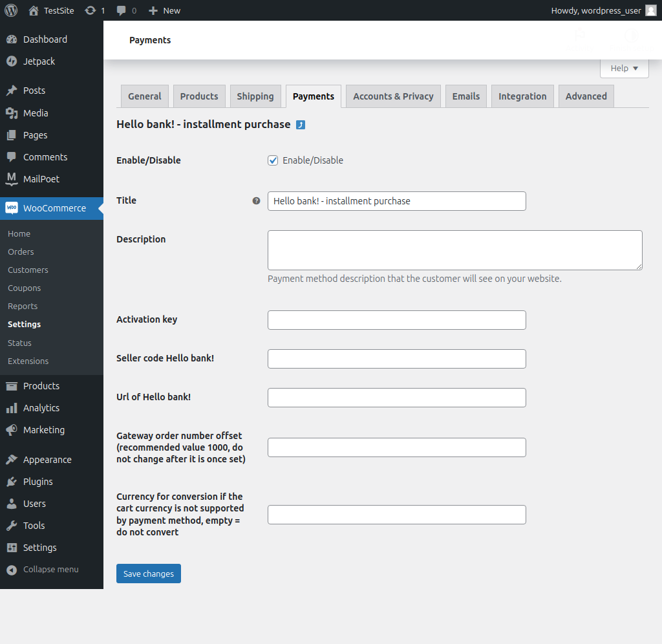This screenshot has height=644, width=662.
Task: Click the Jetpack icon in sidebar
Action: 12,61
